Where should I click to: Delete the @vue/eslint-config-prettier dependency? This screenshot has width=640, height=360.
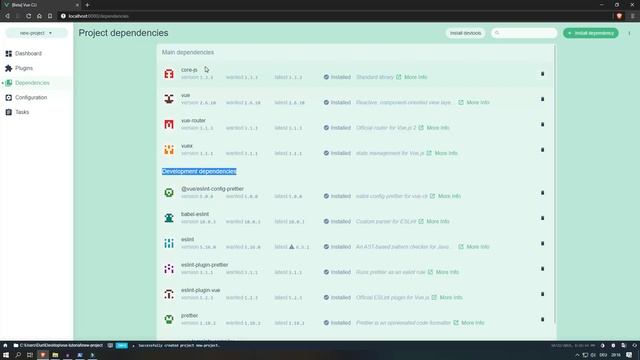[542, 193]
